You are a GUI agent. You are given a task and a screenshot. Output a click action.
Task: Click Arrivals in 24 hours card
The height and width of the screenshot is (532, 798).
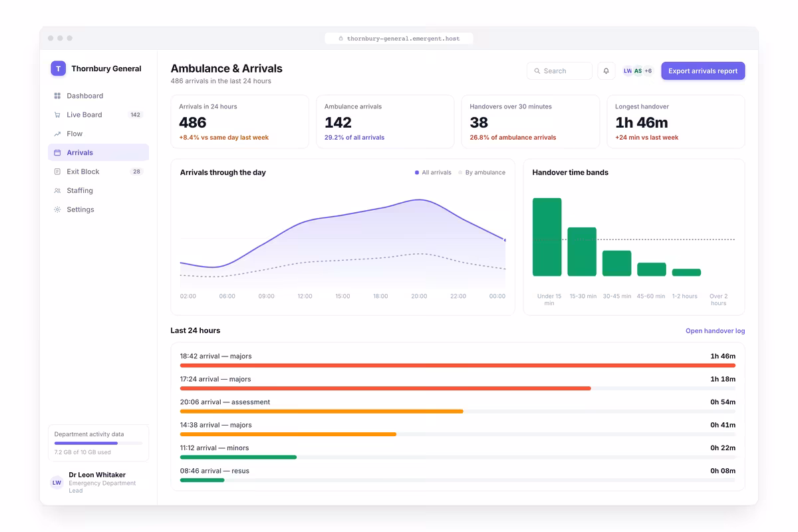click(240, 122)
